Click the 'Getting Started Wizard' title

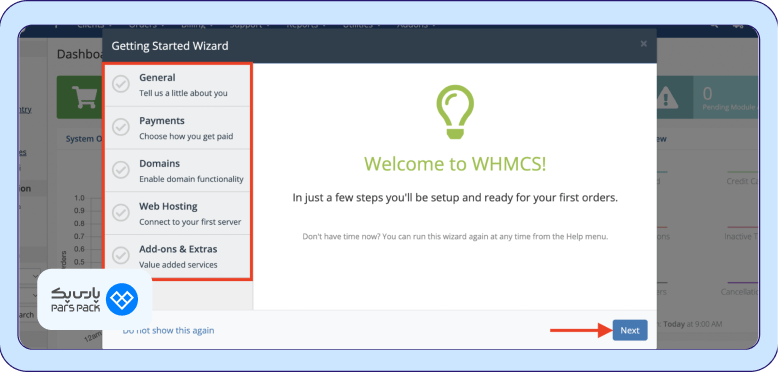(x=170, y=46)
